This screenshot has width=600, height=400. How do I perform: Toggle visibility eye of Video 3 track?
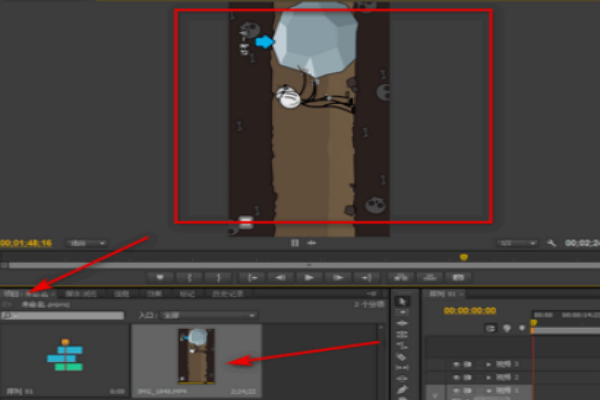456,364
